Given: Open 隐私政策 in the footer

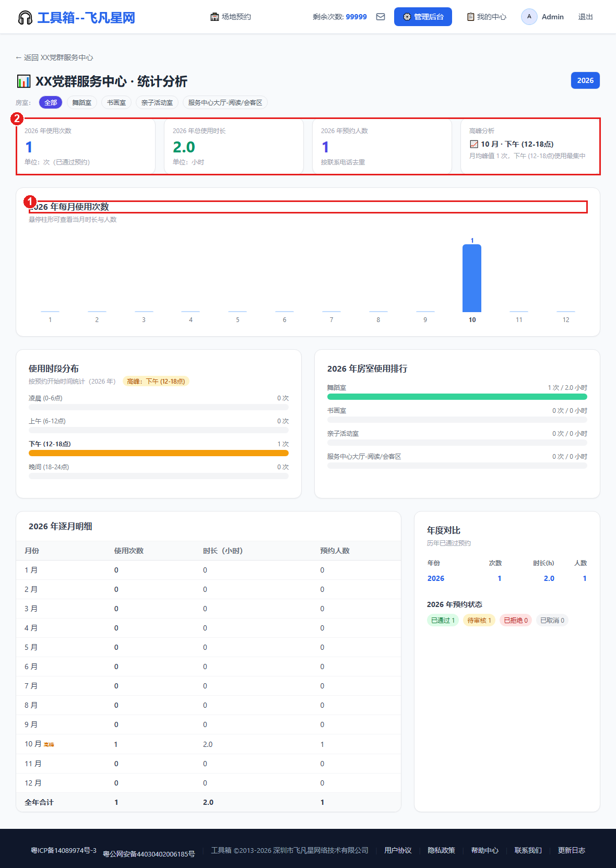Looking at the screenshot, I should [442, 850].
